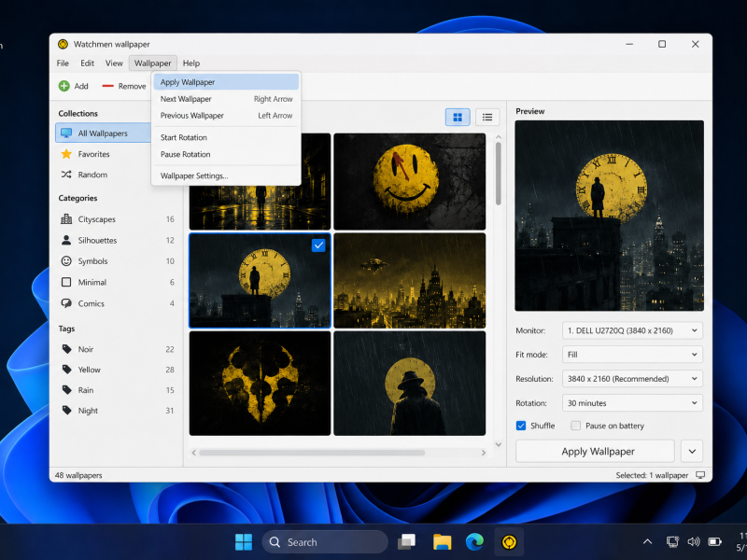This screenshot has height=560, width=747.
Task: Open Wallpaper Settings... menu entry
Action: 226,175
